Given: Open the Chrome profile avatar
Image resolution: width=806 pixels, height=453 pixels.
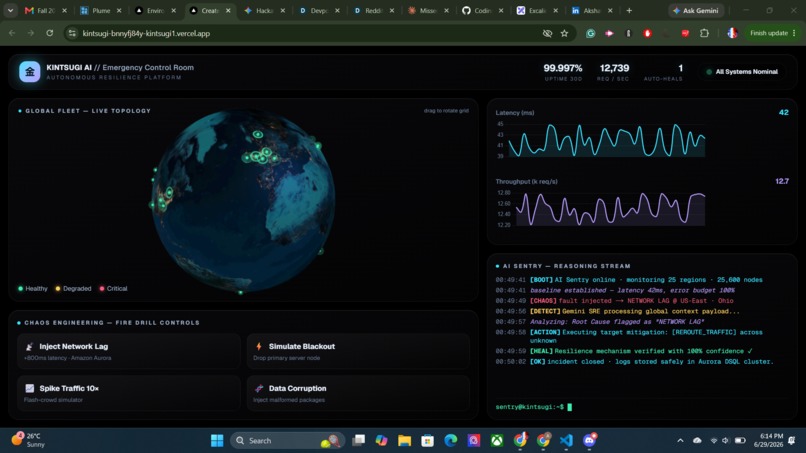Looking at the screenshot, I should (732, 33).
